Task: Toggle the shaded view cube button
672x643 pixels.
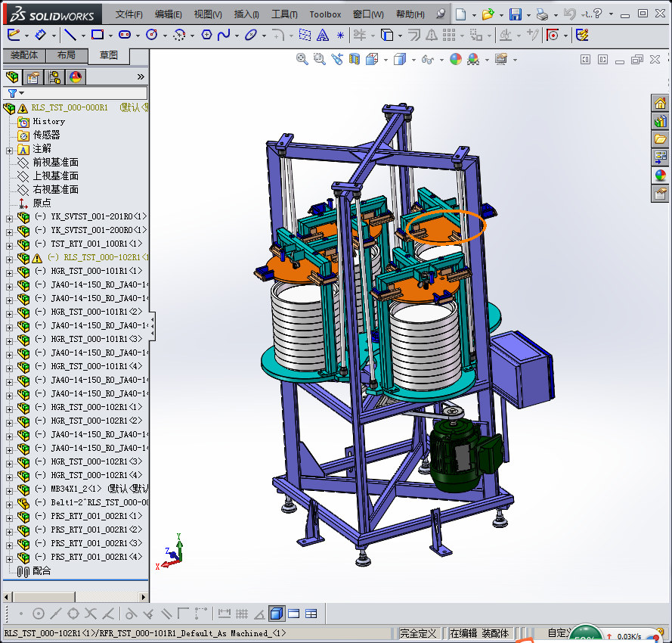Action: (x=277, y=613)
